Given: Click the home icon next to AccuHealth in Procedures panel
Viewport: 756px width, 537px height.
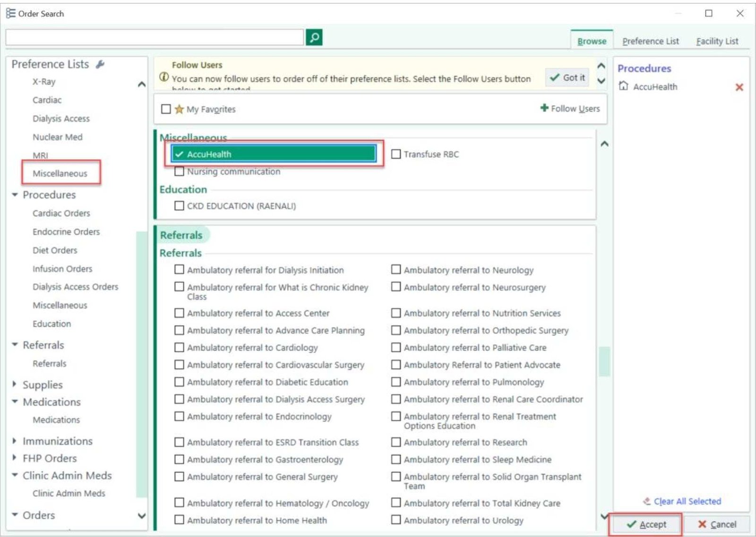Looking at the screenshot, I should point(624,86).
